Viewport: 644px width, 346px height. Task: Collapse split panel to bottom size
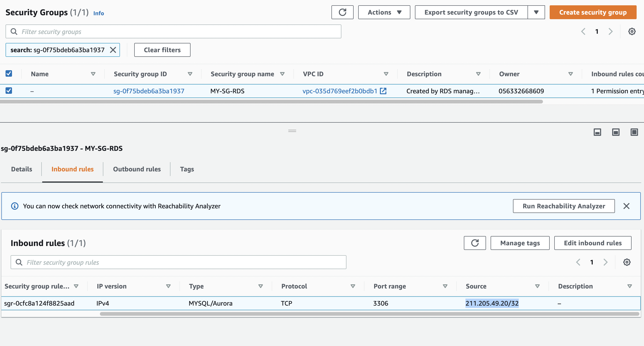597,132
